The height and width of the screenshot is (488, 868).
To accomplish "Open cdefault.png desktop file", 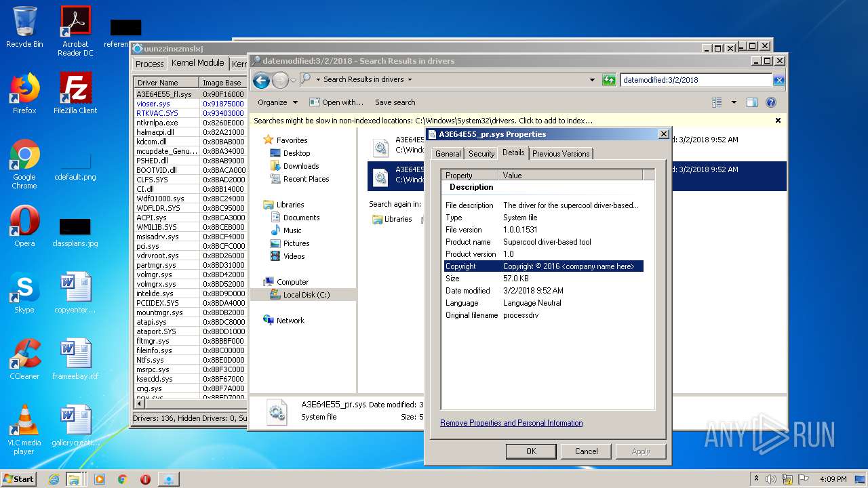I will [x=75, y=166].
